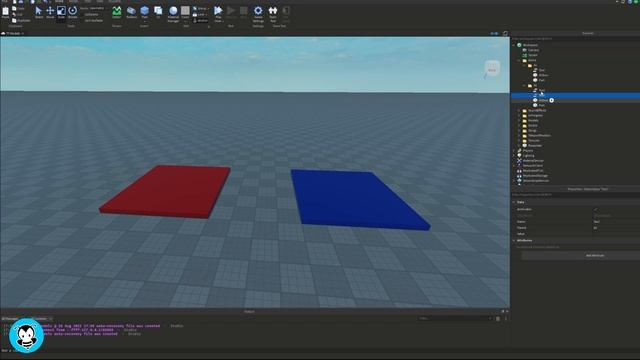
Task: Open the Terrain Editor
Action: [117, 12]
